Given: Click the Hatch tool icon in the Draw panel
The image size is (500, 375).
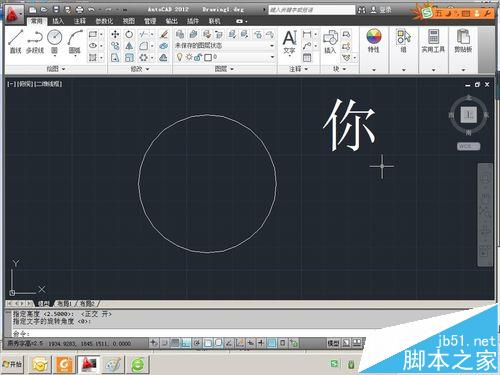Looking at the screenshot, I should click(93, 57).
